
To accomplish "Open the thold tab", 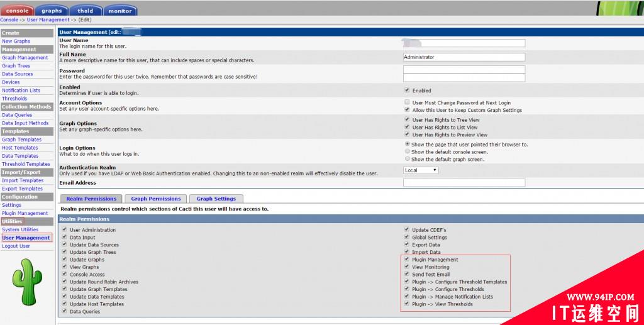I will [x=86, y=11].
